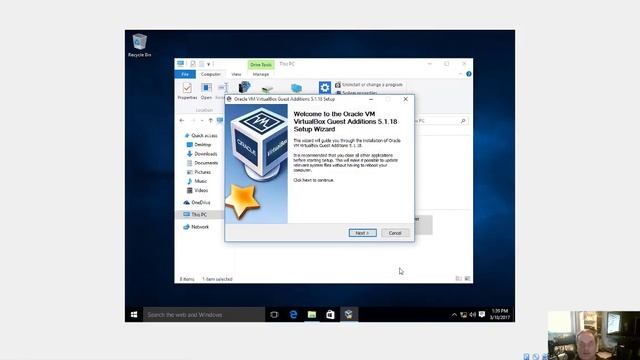Screen dimensions: 640x360
Task: Go up one folder level in Explorer
Action: tap(211, 120)
